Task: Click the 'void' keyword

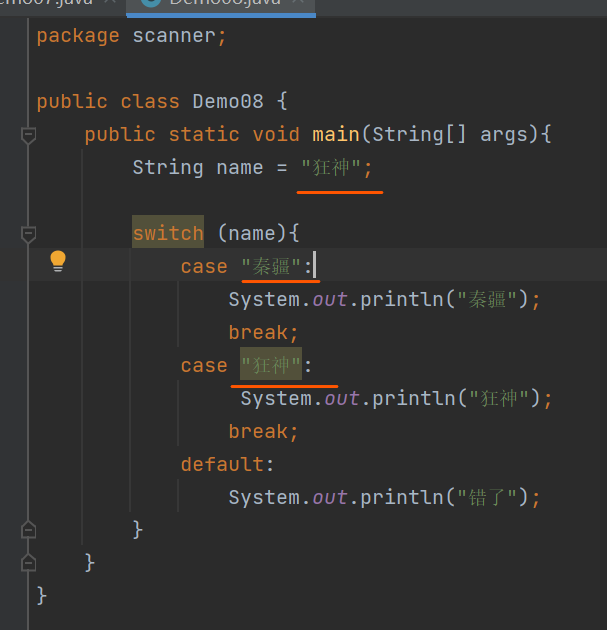Action: click(x=276, y=134)
